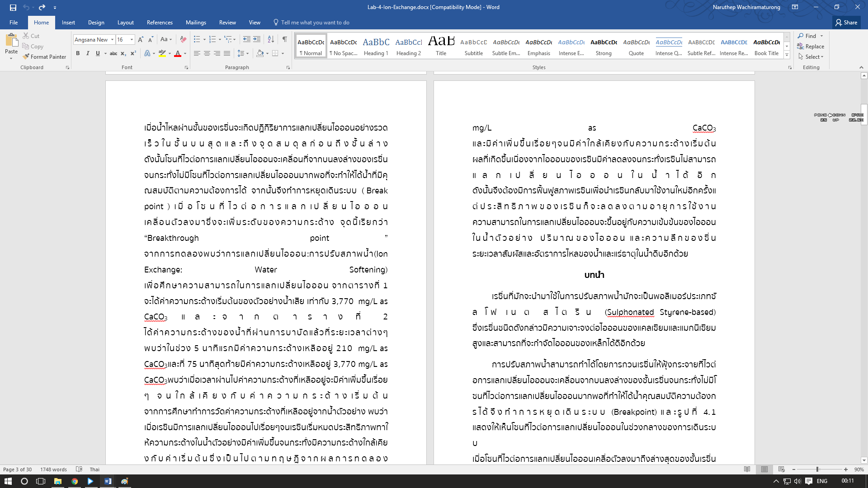Viewport: 868px width, 488px height.
Task: Click the Share button
Action: (846, 23)
